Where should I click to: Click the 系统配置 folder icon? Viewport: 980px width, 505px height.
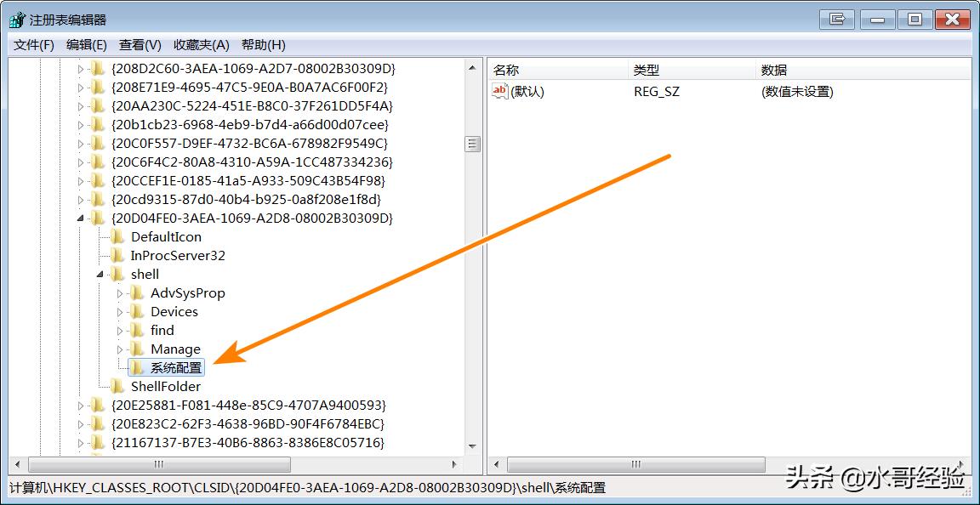click(138, 368)
